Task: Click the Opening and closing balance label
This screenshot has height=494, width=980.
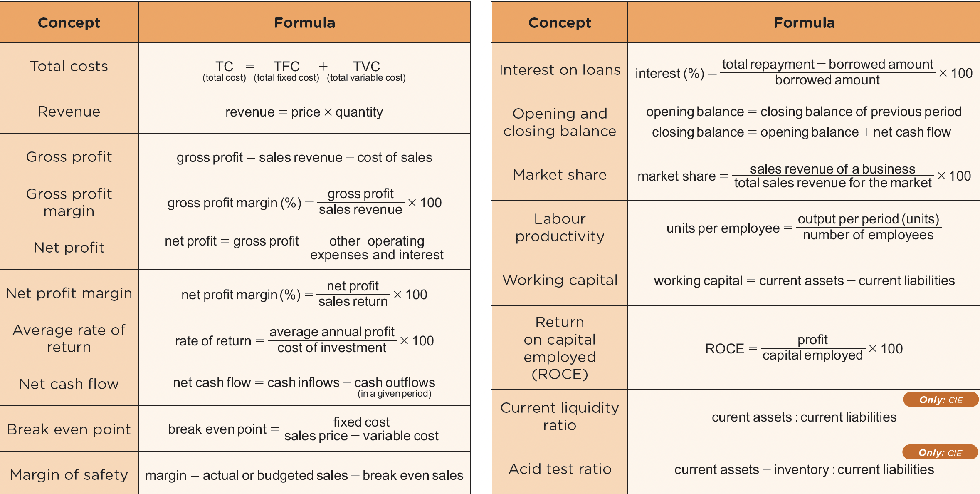Action: (560, 122)
